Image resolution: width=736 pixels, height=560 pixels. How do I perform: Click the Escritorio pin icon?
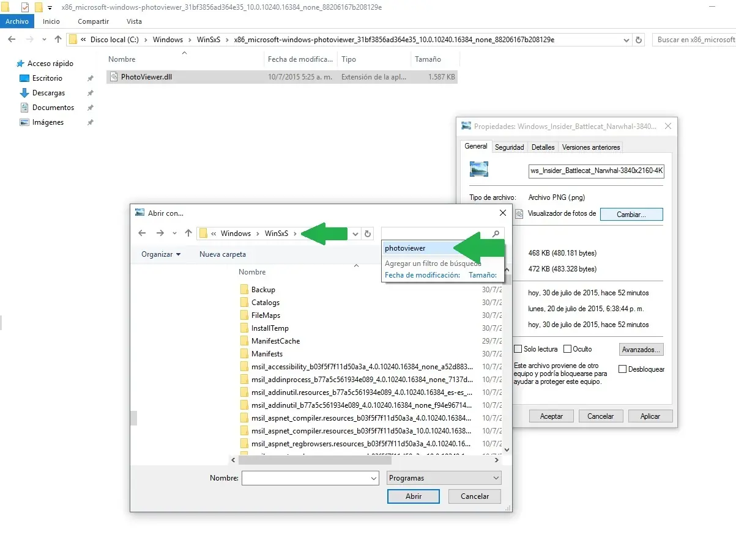pos(90,78)
